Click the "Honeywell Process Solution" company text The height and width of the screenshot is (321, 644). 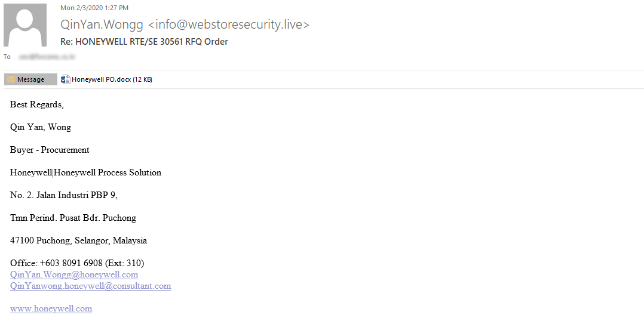pyautogui.click(x=108, y=172)
